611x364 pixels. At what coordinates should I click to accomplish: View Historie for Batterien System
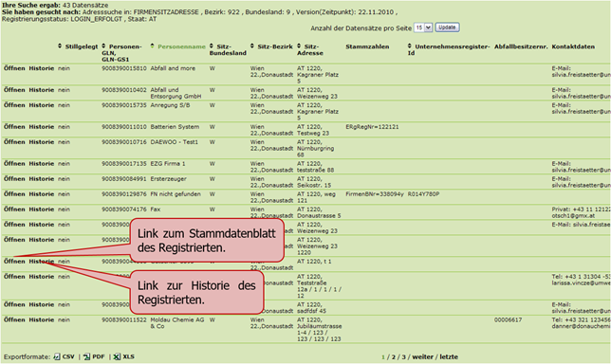click(x=42, y=126)
